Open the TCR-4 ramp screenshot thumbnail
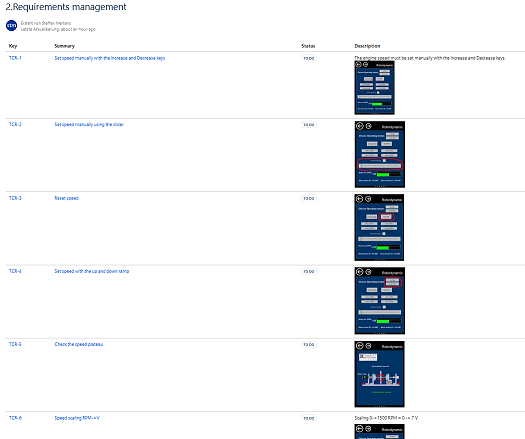Screen dimensions: 525x439 [380, 301]
